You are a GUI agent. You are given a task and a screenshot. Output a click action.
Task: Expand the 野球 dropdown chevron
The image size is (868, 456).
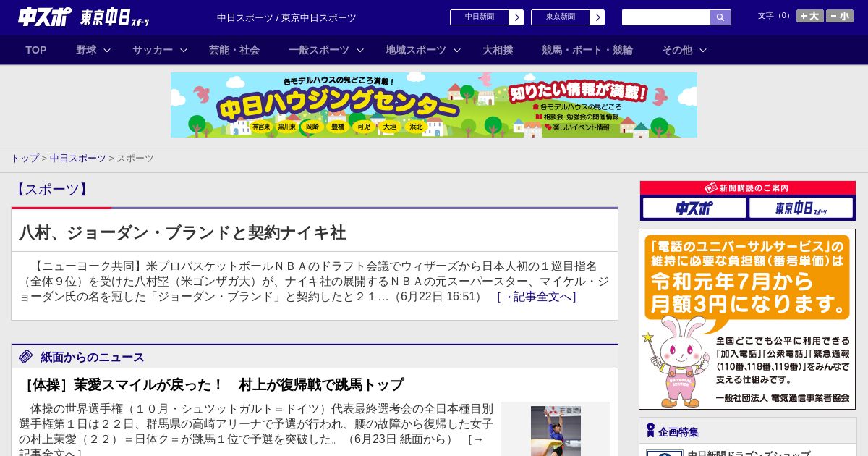click(107, 50)
